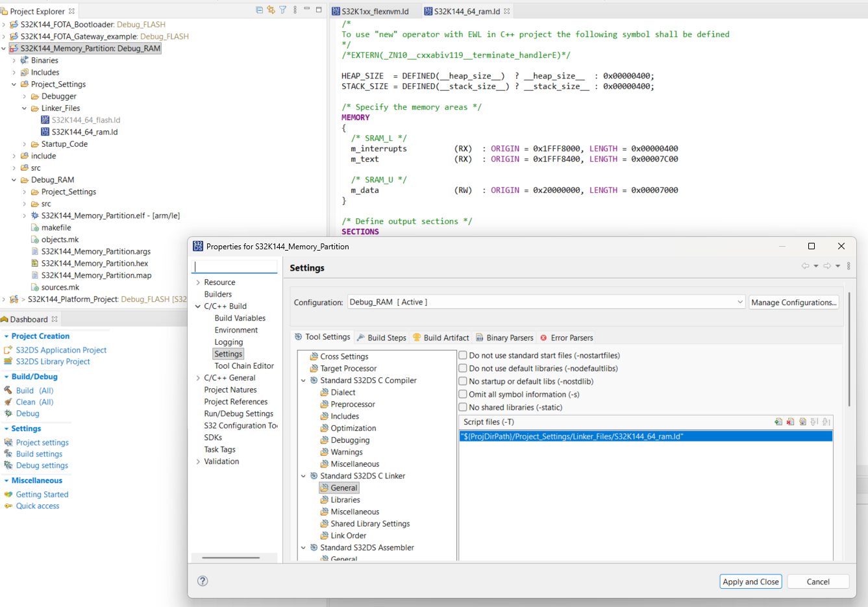
Task: Open Manage Configurations dialog
Action: pos(793,302)
